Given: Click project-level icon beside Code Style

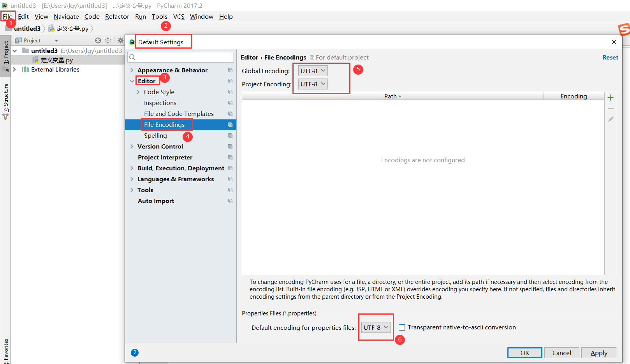Looking at the screenshot, I should point(230,92).
